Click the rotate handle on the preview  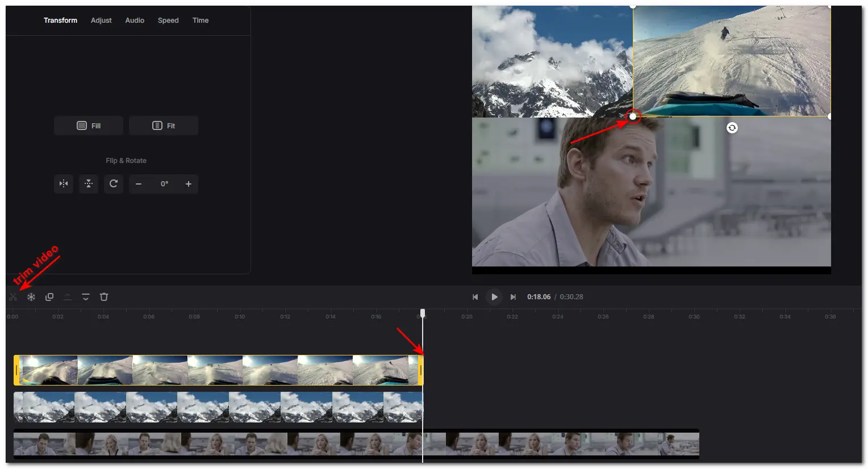click(x=732, y=128)
